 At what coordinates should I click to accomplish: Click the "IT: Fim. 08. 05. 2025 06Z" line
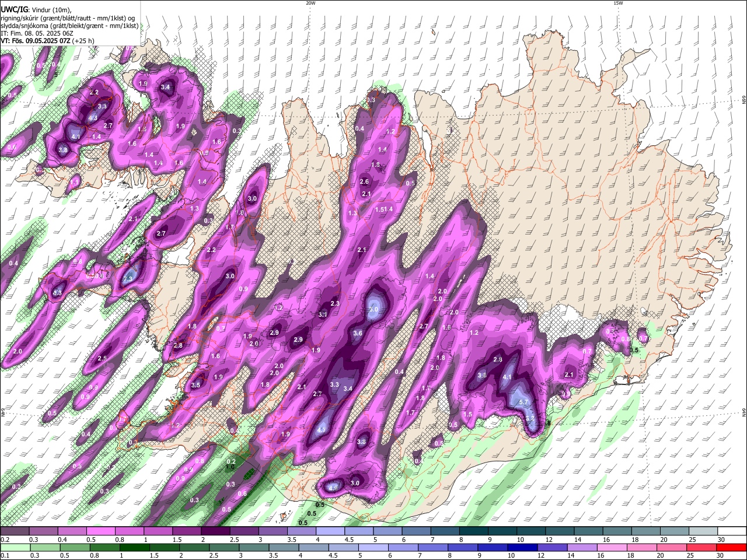[x=37, y=33]
